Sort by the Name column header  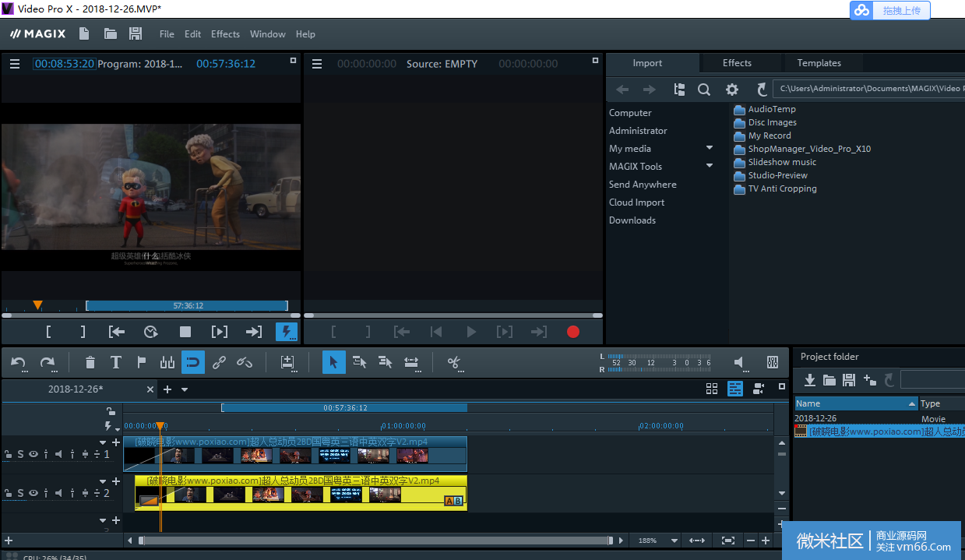click(856, 403)
